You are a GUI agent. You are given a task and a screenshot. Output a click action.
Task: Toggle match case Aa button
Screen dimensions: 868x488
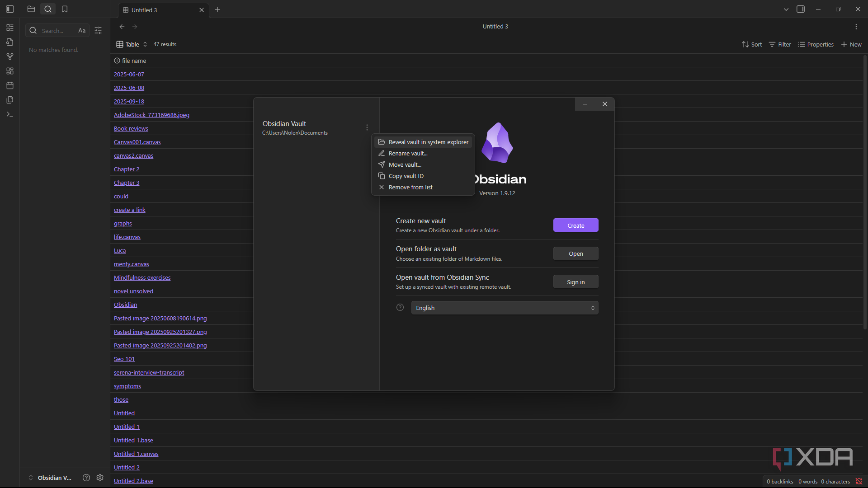coord(82,30)
